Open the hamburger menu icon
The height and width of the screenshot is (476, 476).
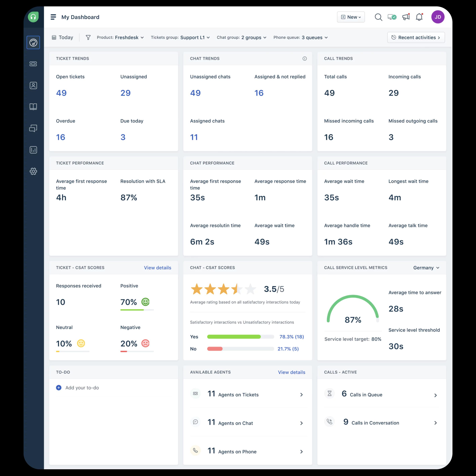pos(53,17)
